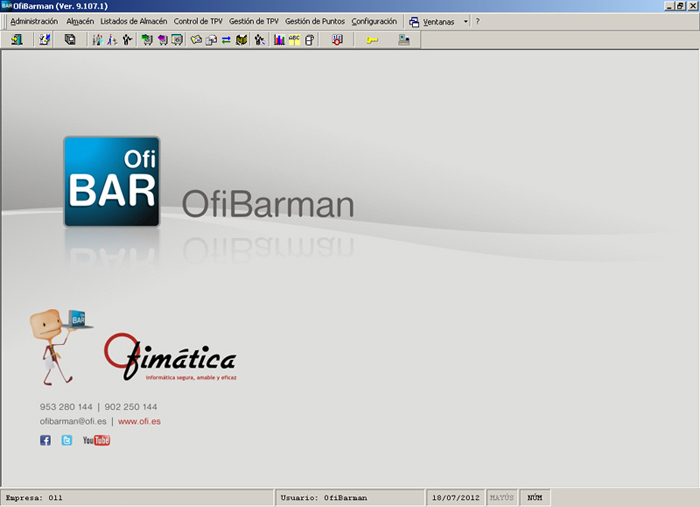
Task: Click the black waiter figure toolbar icon
Action: (x=127, y=40)
